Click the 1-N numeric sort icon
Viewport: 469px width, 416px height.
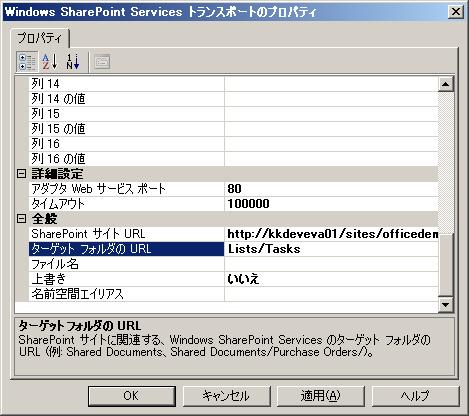(x=73, y=62)
